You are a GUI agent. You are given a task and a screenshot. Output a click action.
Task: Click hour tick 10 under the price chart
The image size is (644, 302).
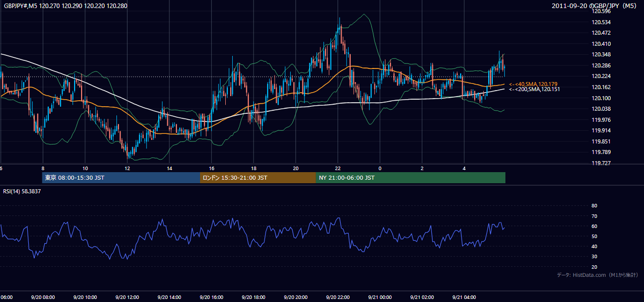point(85,168)
